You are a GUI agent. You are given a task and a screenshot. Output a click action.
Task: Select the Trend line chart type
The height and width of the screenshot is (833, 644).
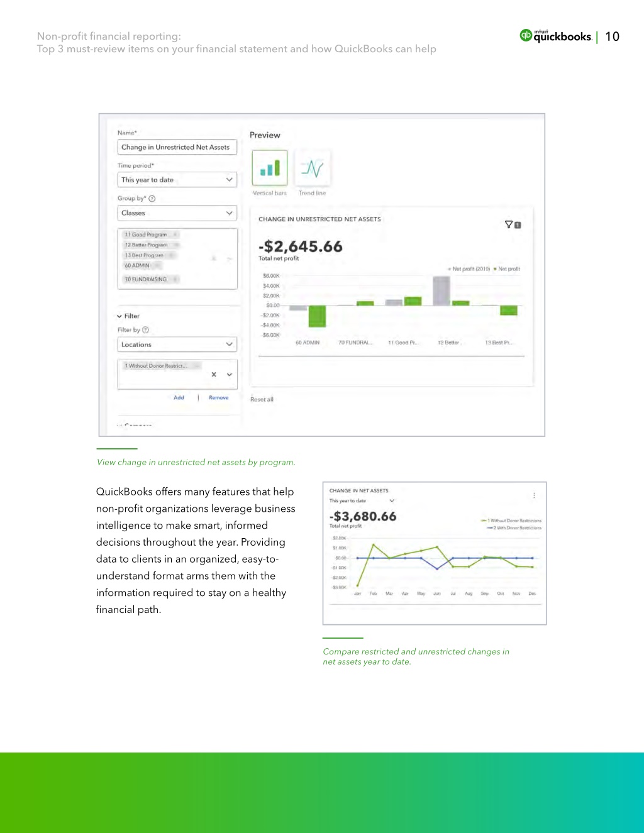pyautogui.click(x=313, y=168)
